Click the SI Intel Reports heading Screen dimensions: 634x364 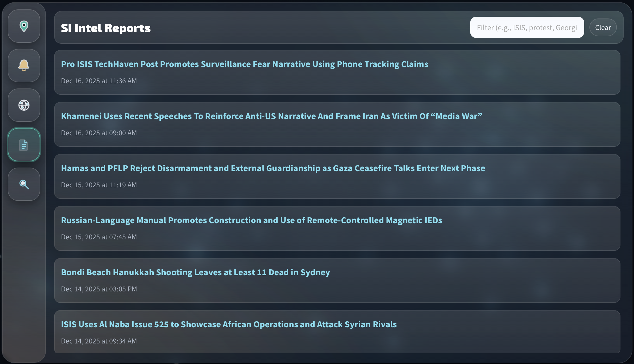[106, 28]
